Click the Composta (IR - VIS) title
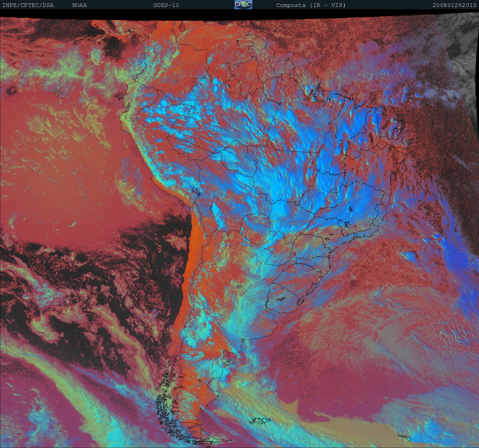479x448 pixels. [x=311, y=5]
